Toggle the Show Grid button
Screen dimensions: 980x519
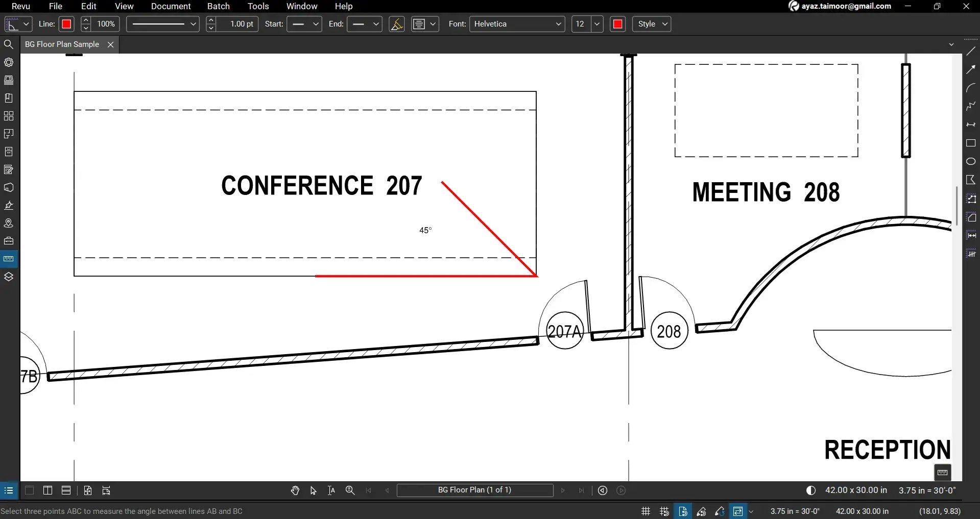(646, 511)
